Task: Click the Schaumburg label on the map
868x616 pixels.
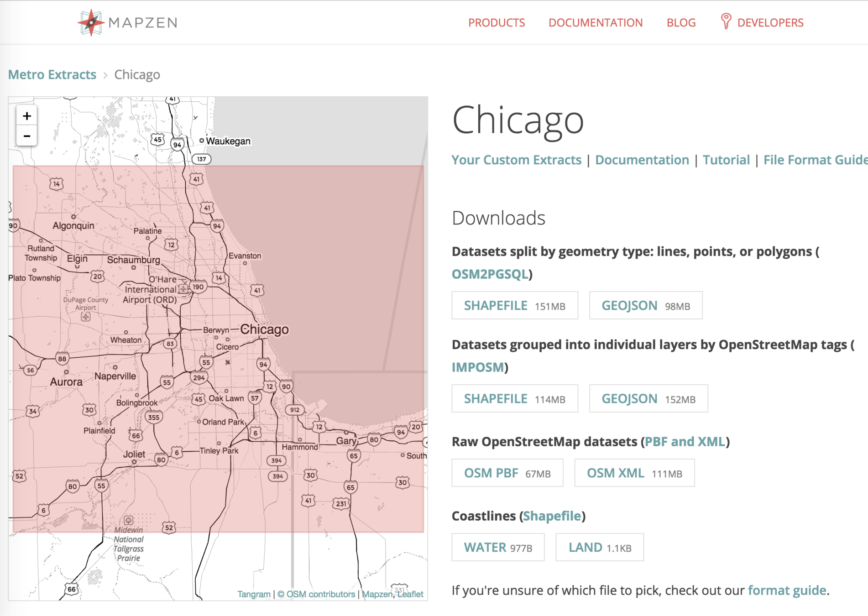Action: [x=134, y=260]
